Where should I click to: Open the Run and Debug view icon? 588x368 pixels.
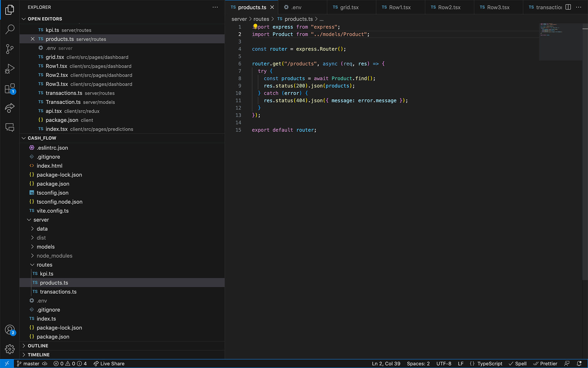(x=10, y=69)
